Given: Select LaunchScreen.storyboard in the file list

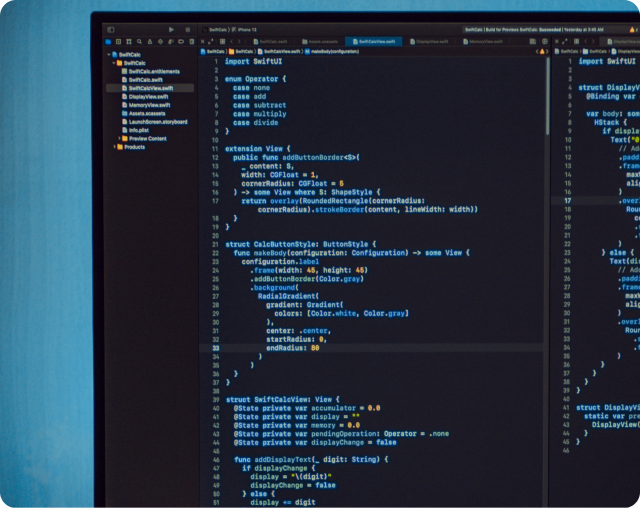Looking at the screenshot, I should tap(158, 122).
